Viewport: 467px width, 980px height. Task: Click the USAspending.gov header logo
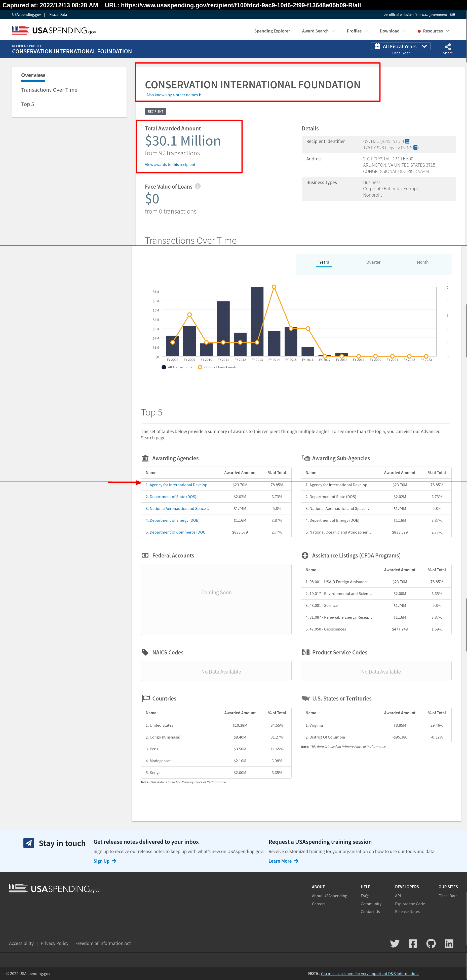(54, 30)
